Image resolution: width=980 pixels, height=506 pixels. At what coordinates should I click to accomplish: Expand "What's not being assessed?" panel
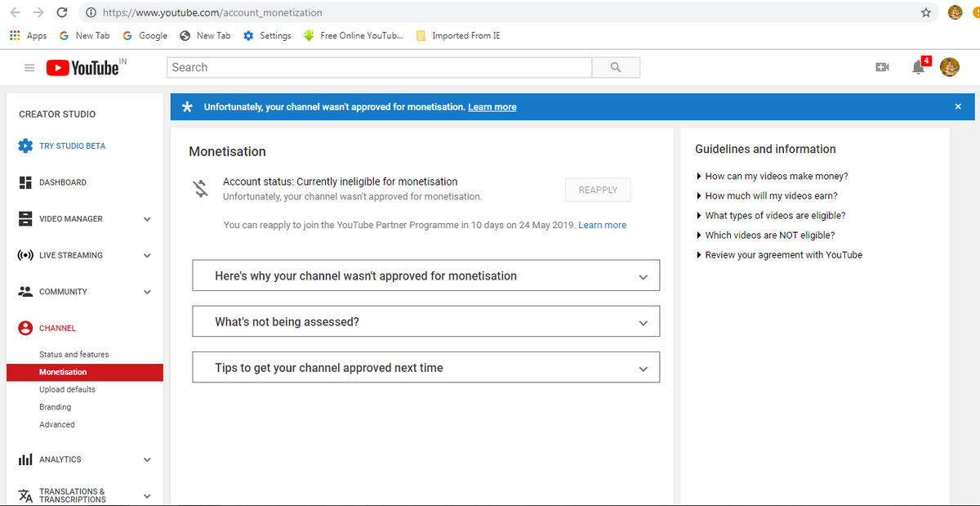point(425,321)
